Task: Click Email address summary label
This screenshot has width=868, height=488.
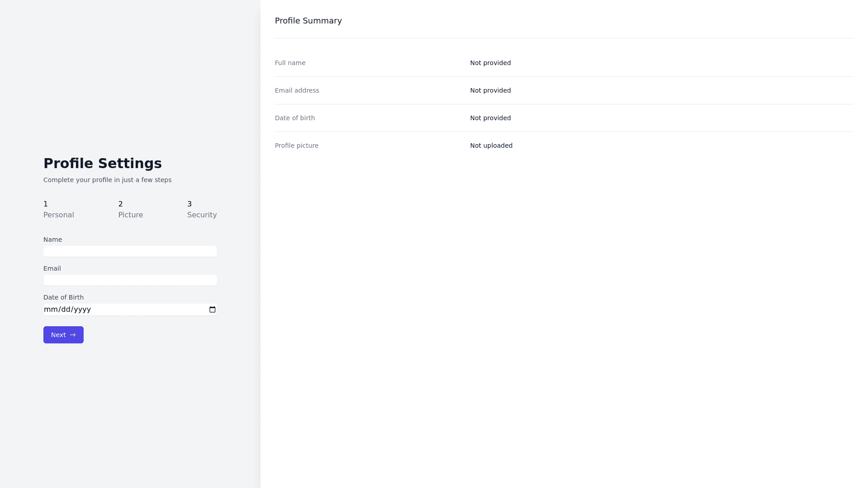Action: 297,90
